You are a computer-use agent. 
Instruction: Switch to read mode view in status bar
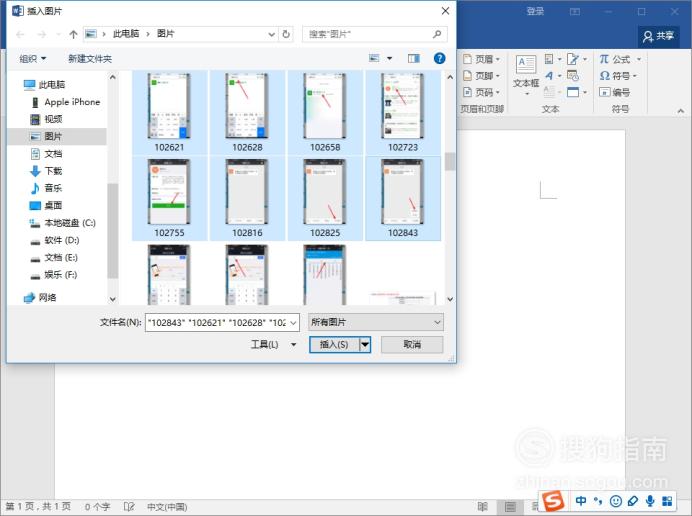(x=483, y=507)
